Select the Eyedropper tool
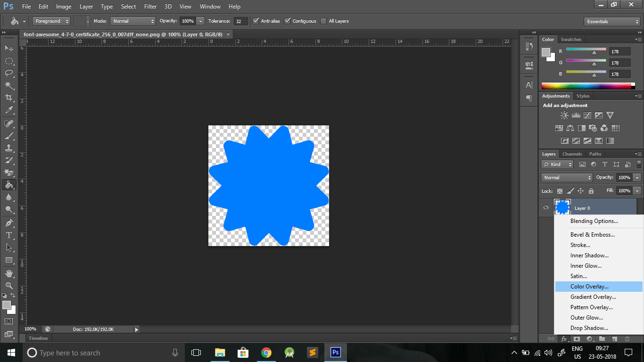This screenshot has height=362, width=644. 9,110
